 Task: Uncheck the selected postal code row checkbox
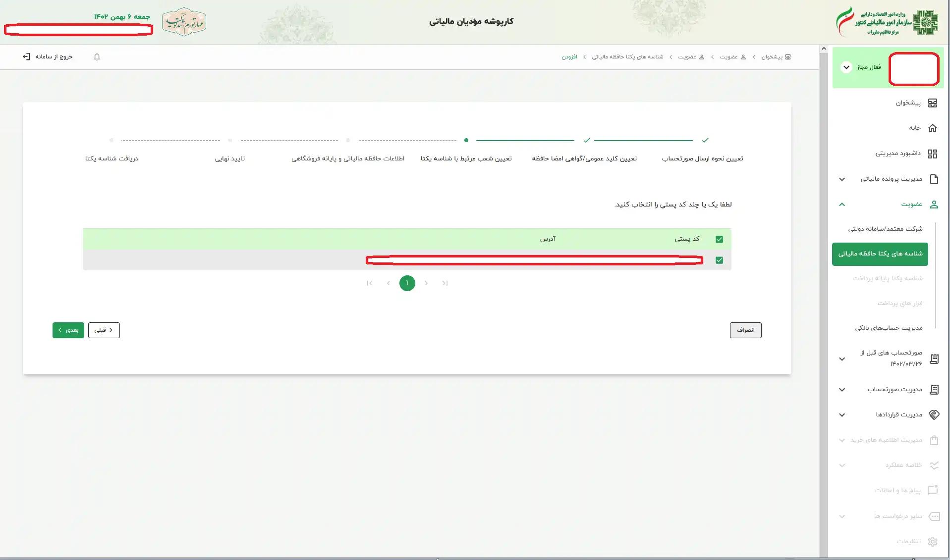click(x=719, y=259)
